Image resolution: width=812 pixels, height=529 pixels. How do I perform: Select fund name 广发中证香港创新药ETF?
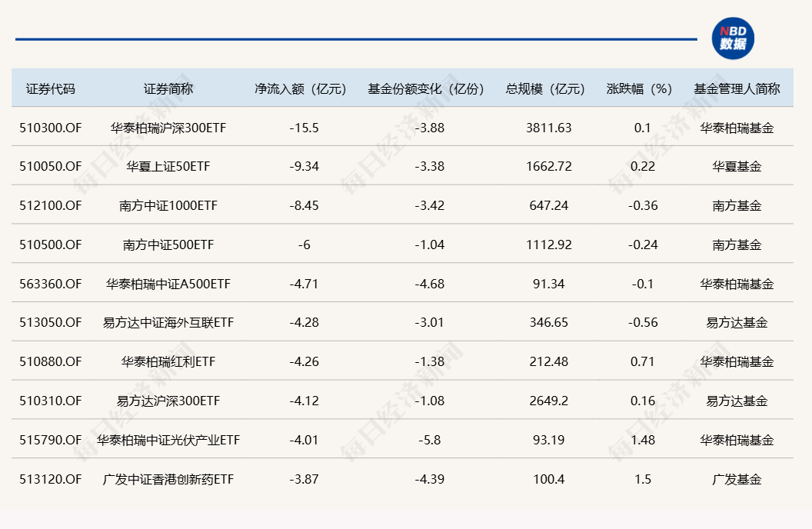point(168,479)
